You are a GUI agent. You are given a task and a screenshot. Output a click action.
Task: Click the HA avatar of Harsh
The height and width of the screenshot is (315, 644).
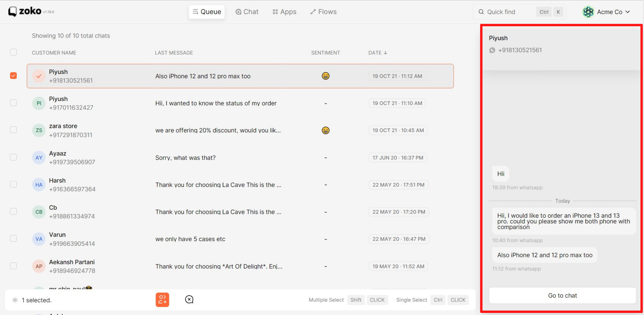[39, 185]
